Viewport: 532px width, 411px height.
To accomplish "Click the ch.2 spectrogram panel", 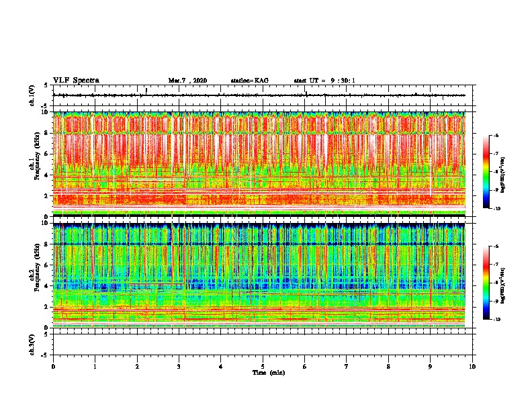I will (259, 275).
